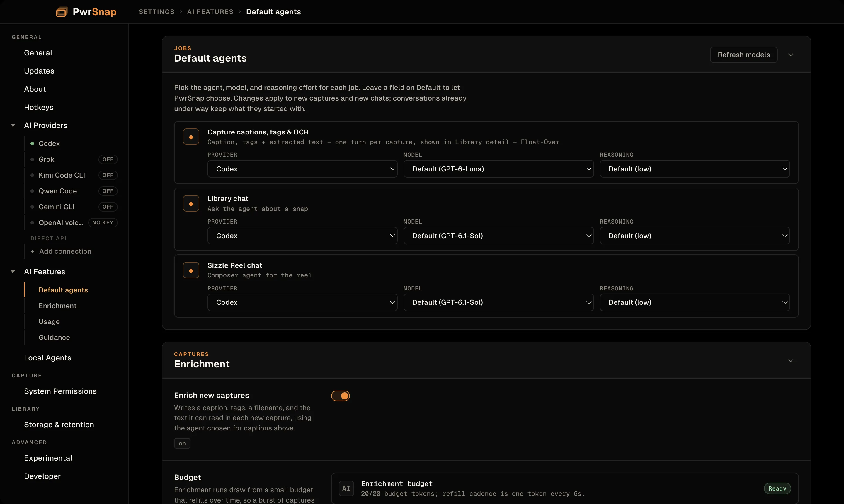Open Model dropdown for Sizzle Reel chat
844x504 pixels.
[x=498, y=302]
